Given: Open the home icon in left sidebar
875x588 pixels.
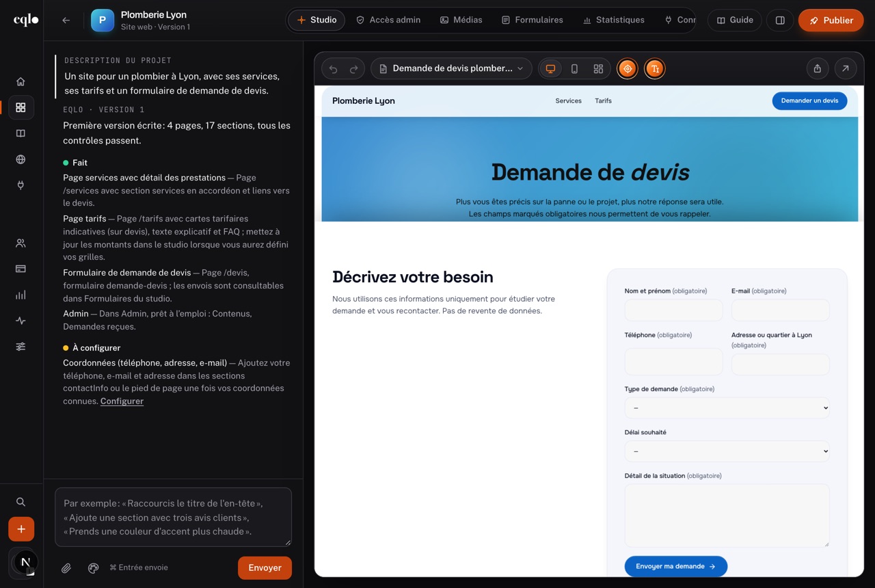Looking at the screenshot, I should point(21,81).
